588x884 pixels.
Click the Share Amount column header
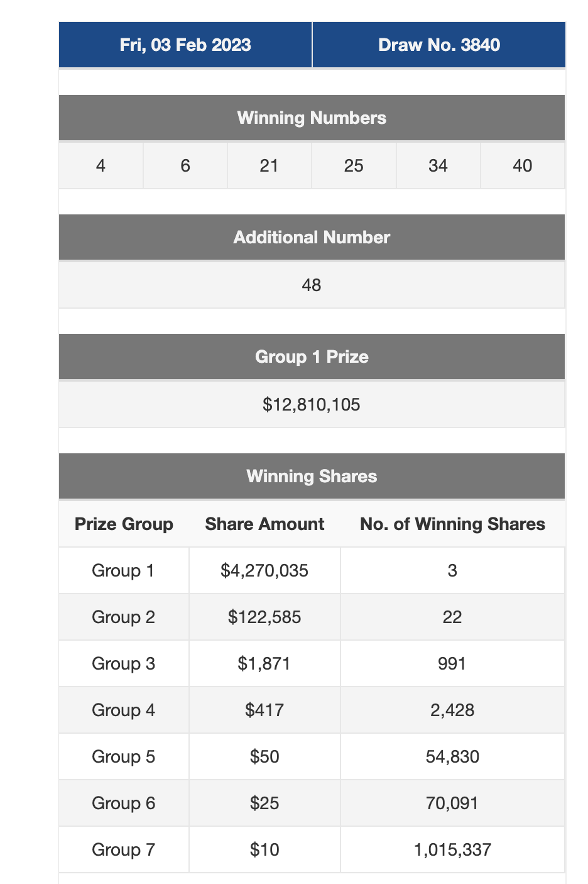[x=264, y=524]
